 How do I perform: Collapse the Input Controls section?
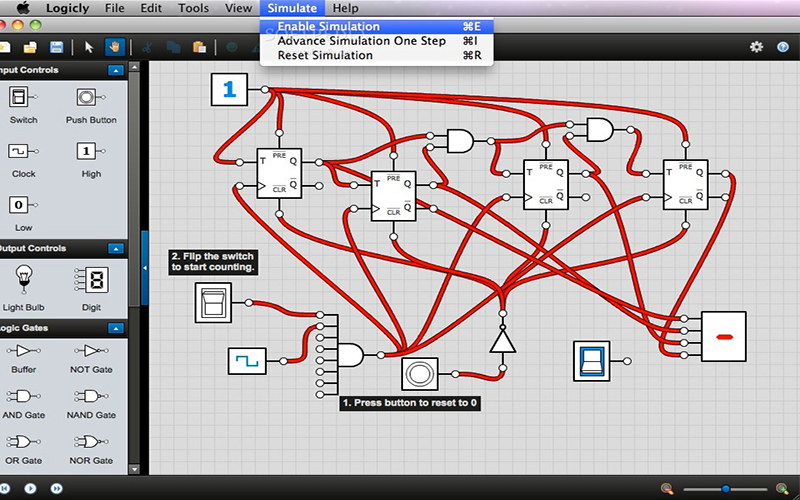coord(116,70)
